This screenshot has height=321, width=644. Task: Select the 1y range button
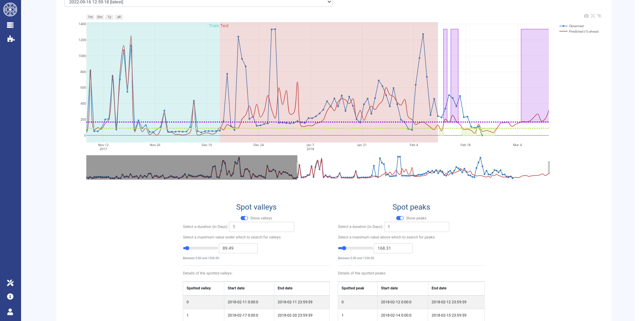click(x=109, y=17)
